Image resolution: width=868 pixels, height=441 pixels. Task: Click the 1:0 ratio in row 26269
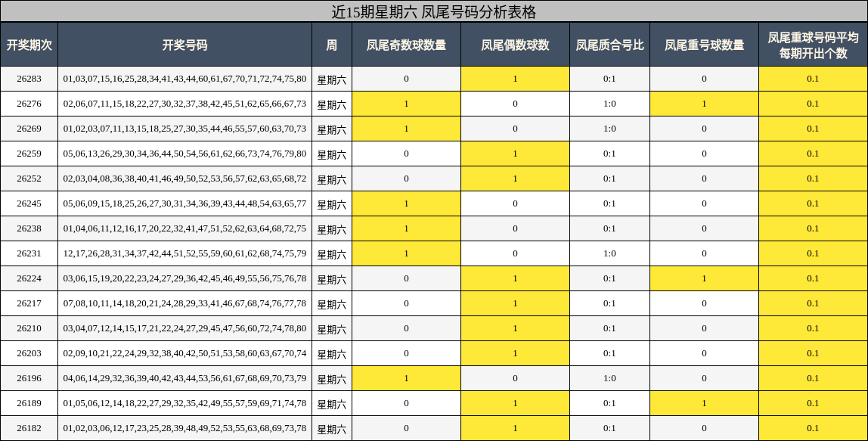click(x=609, y=129)
